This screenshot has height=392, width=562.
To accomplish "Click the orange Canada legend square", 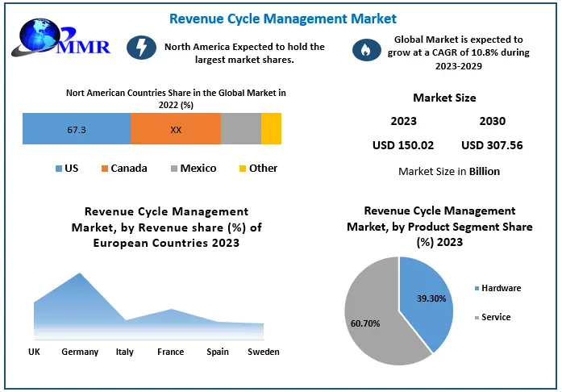I will 104,169.
